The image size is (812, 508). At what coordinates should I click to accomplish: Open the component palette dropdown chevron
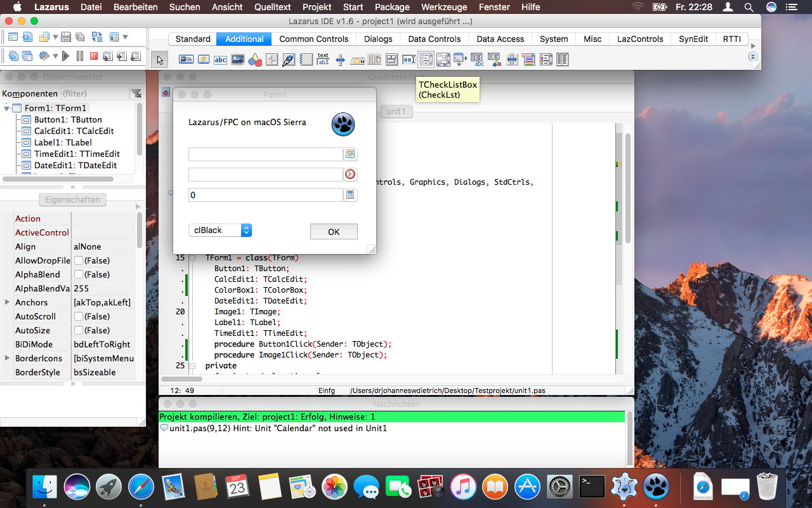pos(753,57)
